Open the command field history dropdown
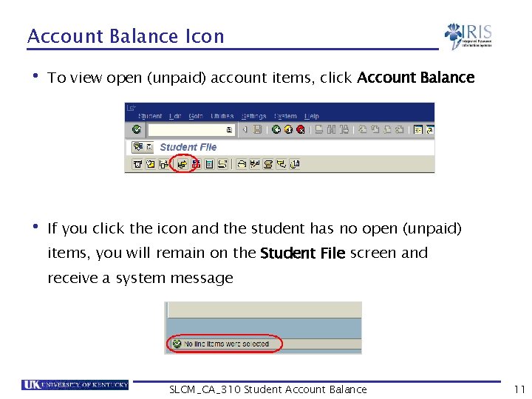Image resolution: width=532 pixels, height=399 pixels. pos(229,129)
